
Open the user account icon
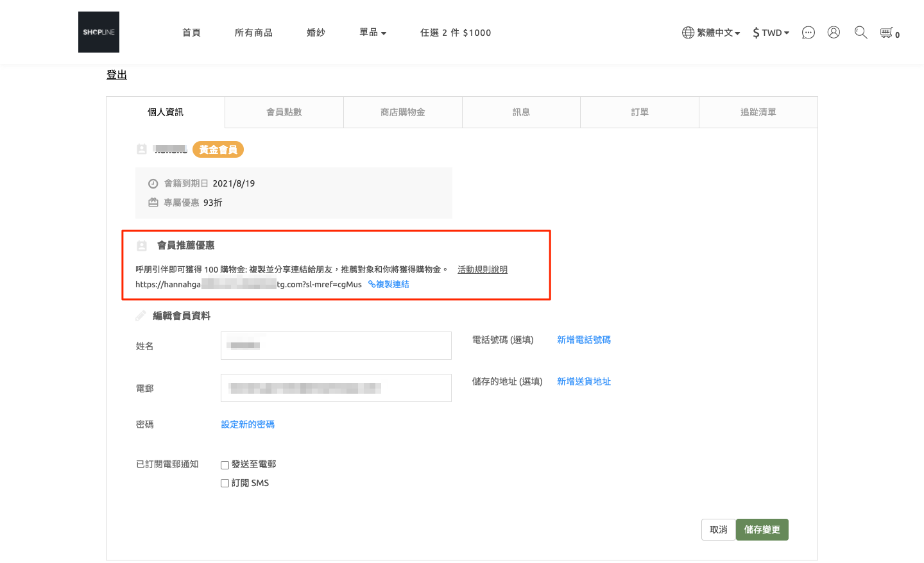point(834,32)
